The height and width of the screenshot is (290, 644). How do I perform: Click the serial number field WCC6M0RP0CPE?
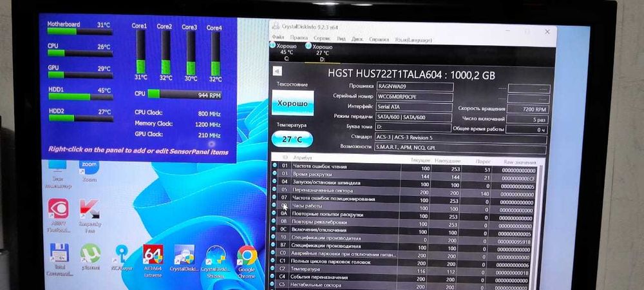(415, 97)
